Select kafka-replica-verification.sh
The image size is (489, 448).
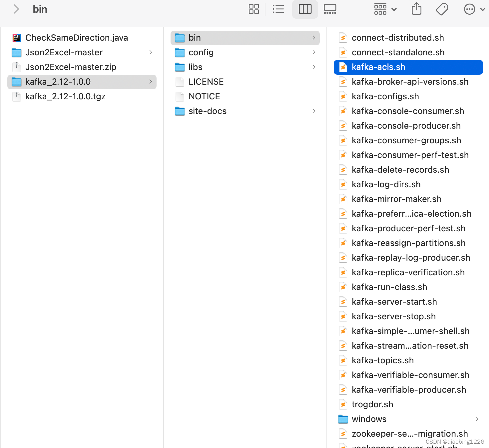(408, 272)
